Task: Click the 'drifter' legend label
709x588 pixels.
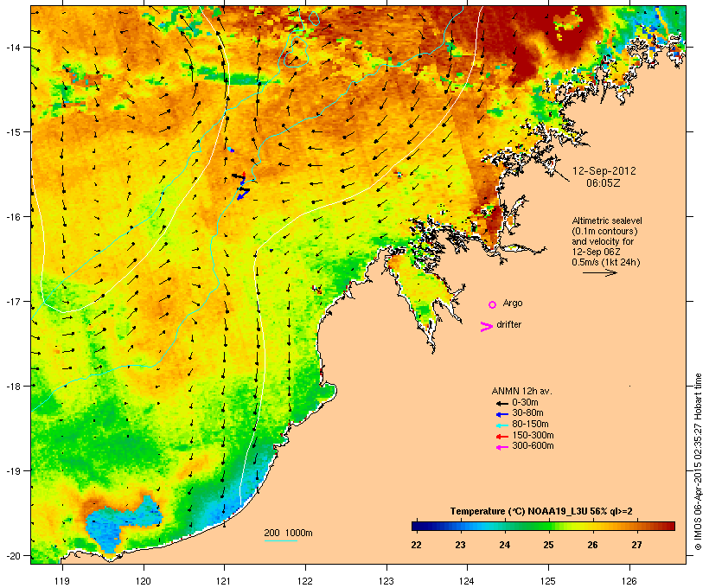Action: [508, 324]
